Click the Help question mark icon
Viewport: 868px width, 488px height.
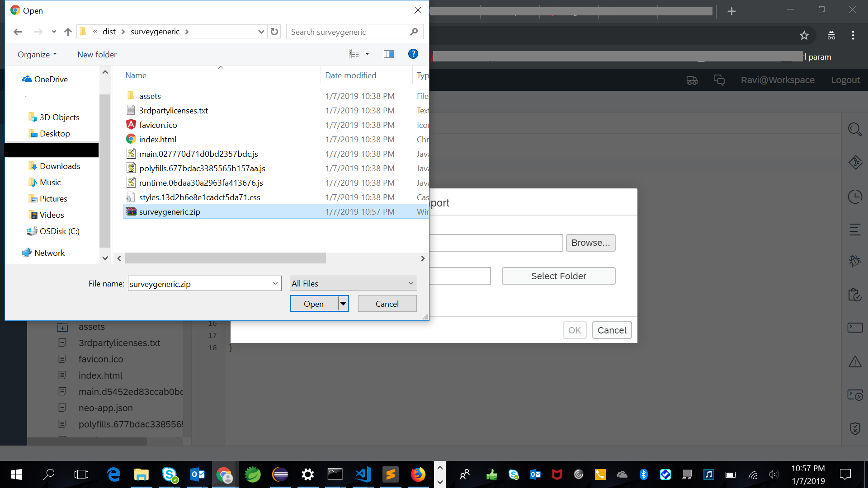(x=413, y=54)
